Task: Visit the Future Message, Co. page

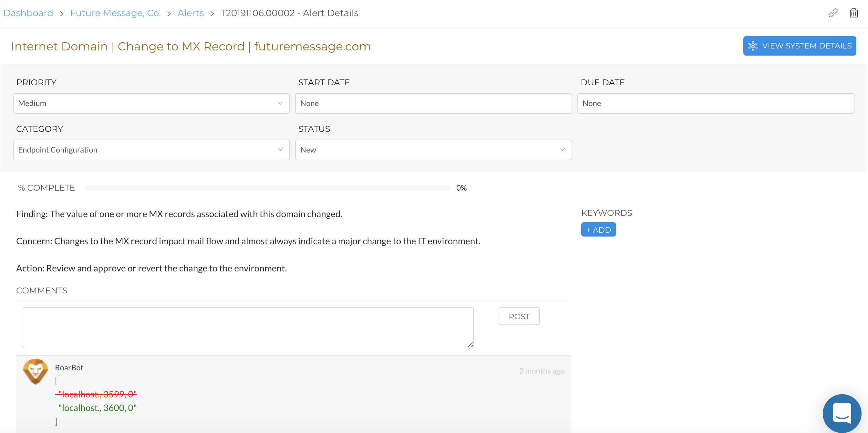Action: [x=115, y=13]
